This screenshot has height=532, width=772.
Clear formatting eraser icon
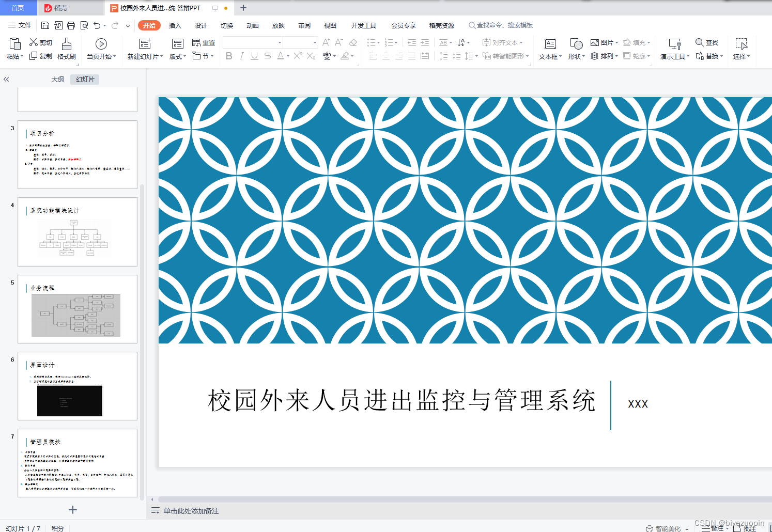click(x=353, y=42)
